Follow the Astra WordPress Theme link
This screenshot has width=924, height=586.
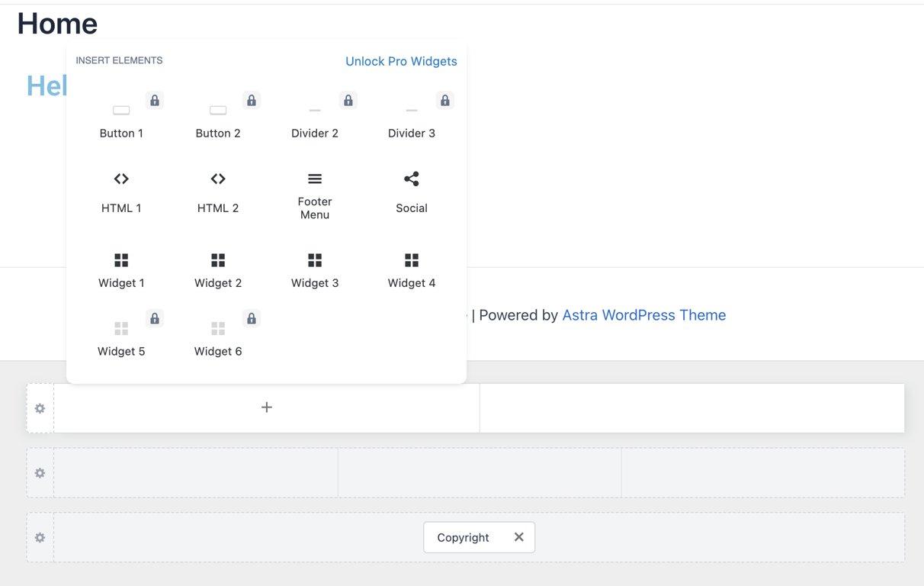[644, 315]
